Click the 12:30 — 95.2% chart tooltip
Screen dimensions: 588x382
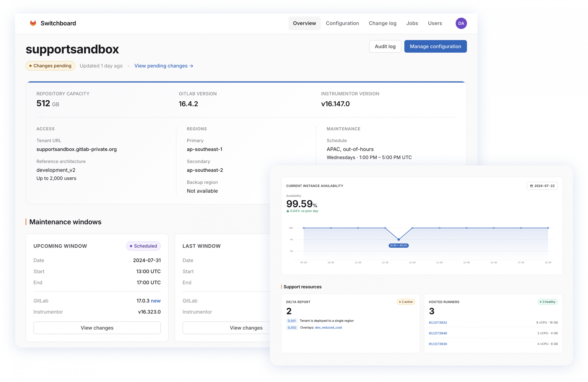click(x=399, y=245)
